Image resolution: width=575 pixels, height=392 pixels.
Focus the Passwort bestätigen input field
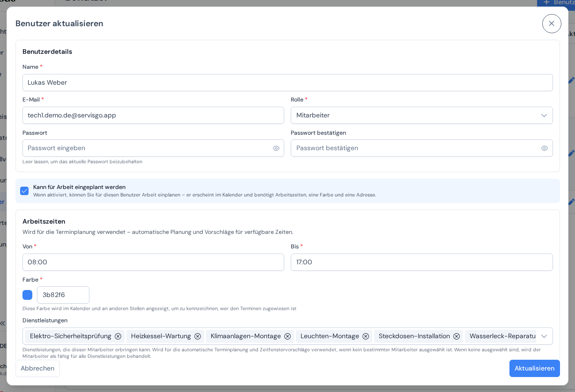(421, 148)
